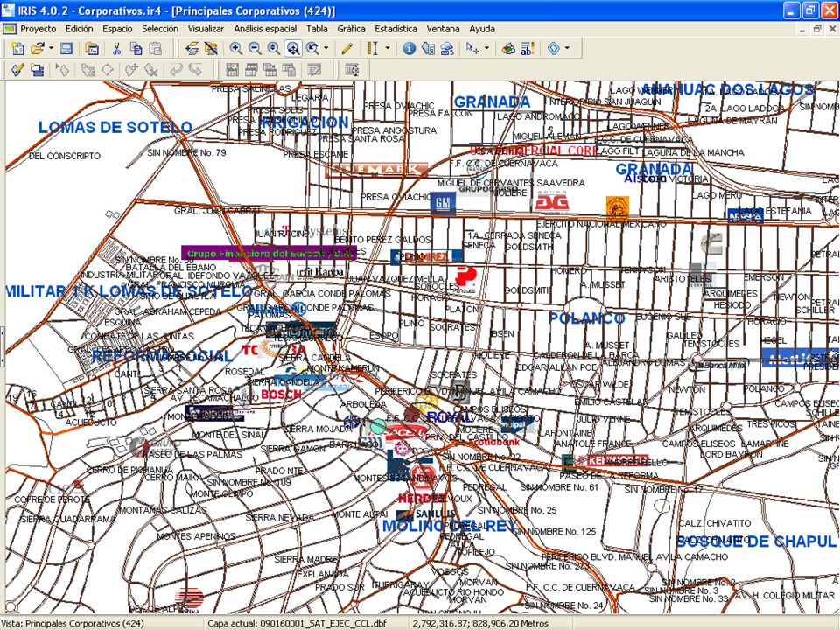Open the Estadística menu
Screen dimensions: 840x630
[x=395, y=29]
